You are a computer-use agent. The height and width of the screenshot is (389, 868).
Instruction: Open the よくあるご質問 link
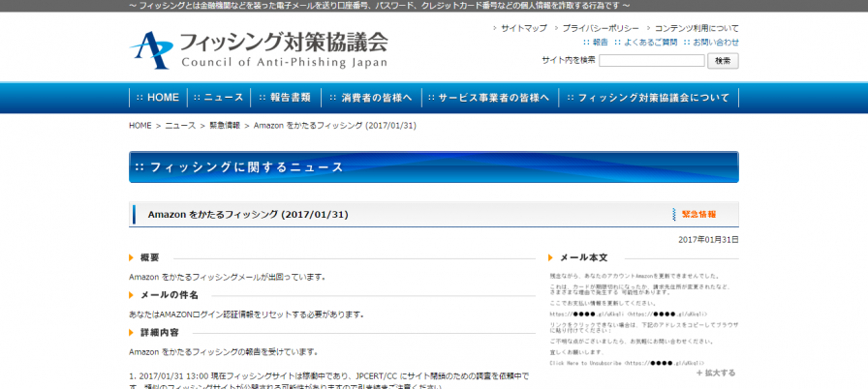[x=650, y=42]
